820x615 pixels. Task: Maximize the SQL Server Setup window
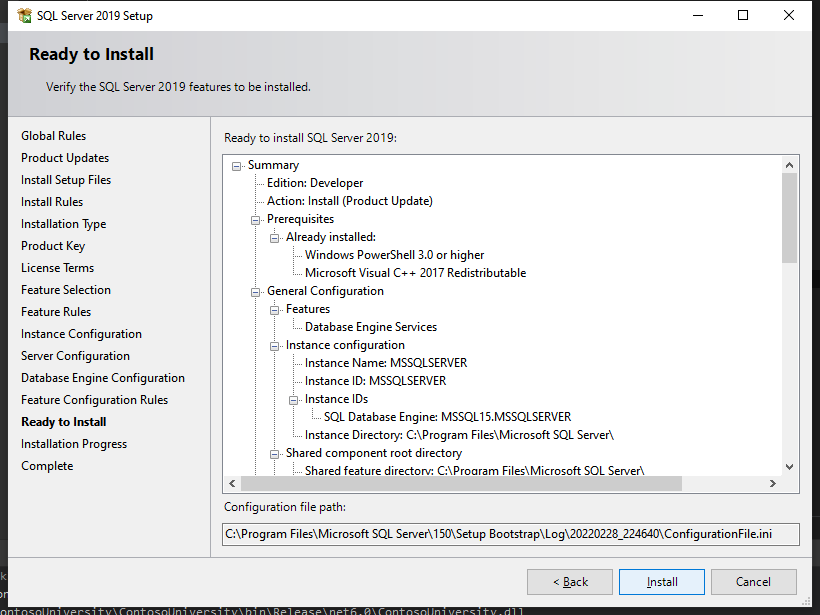point(743,16)
